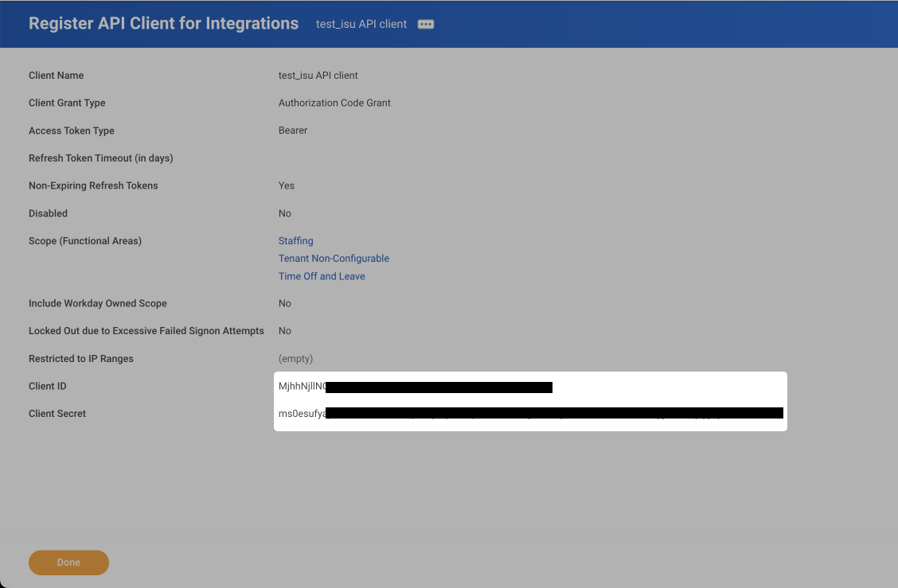Click the Disabled field's No value

click(x=284, y=213)
